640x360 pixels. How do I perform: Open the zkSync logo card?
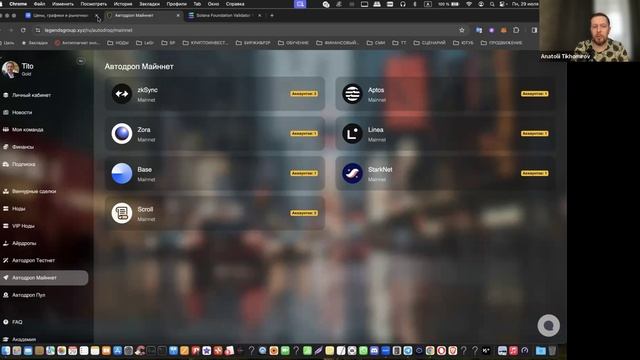pos(122,93)
